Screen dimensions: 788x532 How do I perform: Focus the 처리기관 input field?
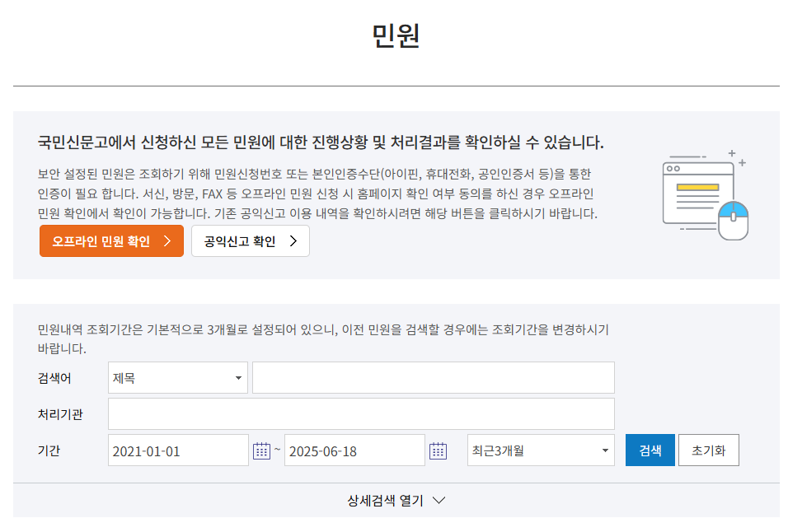pos(361,414)
